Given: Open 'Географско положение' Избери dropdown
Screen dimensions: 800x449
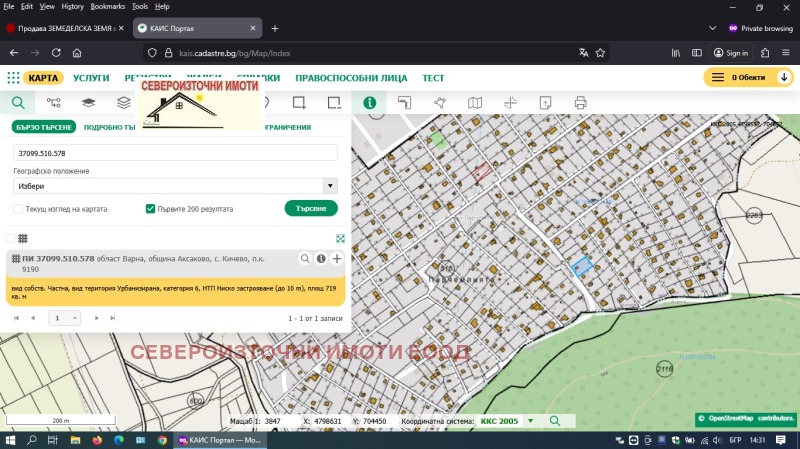Looking at the screenshot, I should (x=175, y=186).
